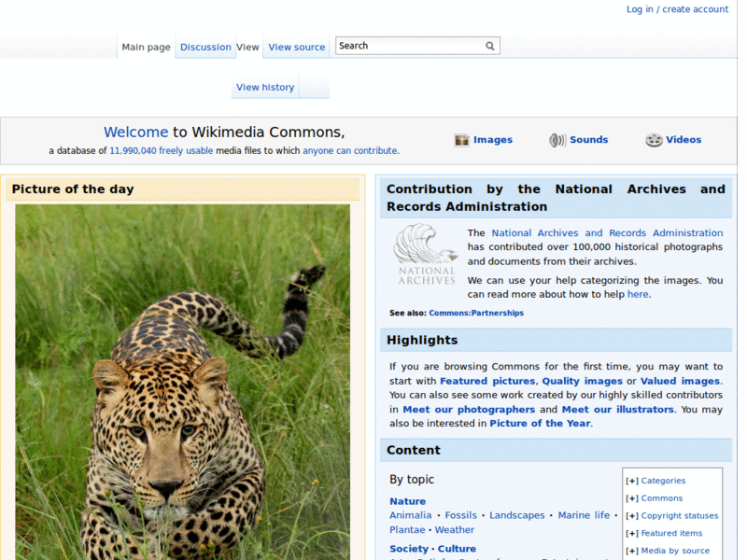Open Featured pictures link
Viewport: 747px width, 560px height.
tap(487, 381)
